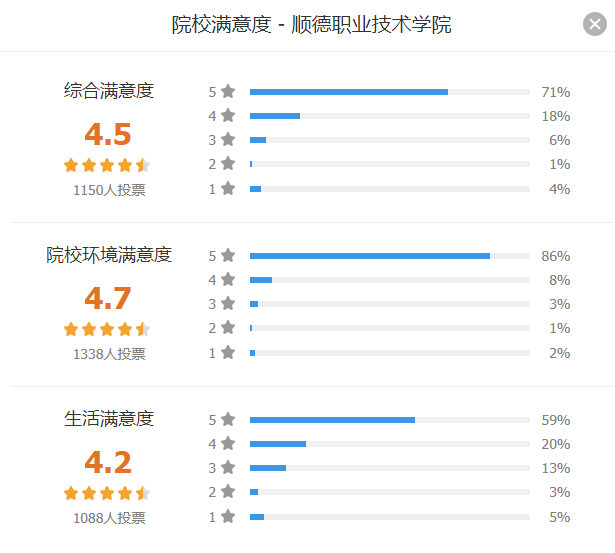The image size is (615, 553).
Task: Click the 4.7 score for 院校环境满意度
Action: pyautogui.click(x=107, y=298)
